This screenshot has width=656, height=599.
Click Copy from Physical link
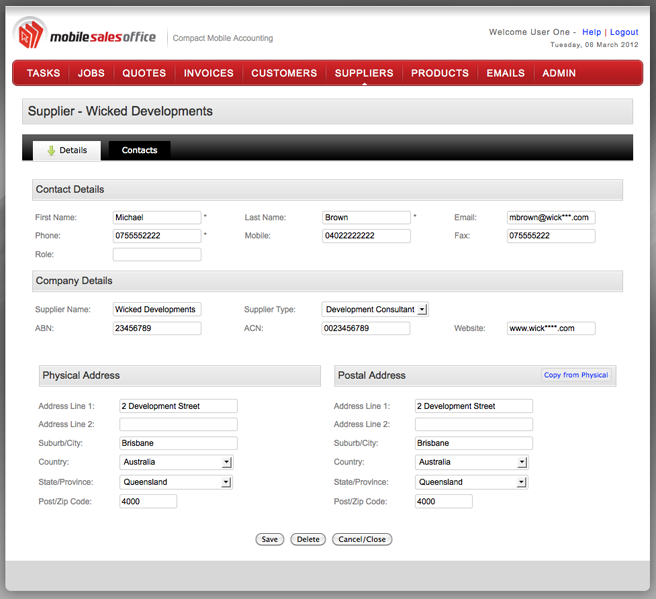click(x=576, y=375)
